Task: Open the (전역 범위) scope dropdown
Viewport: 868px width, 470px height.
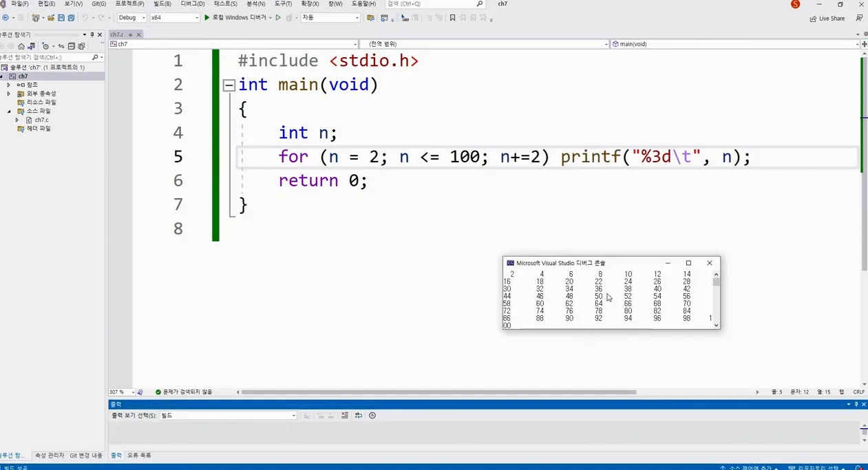Action: [x=485, y=44]
